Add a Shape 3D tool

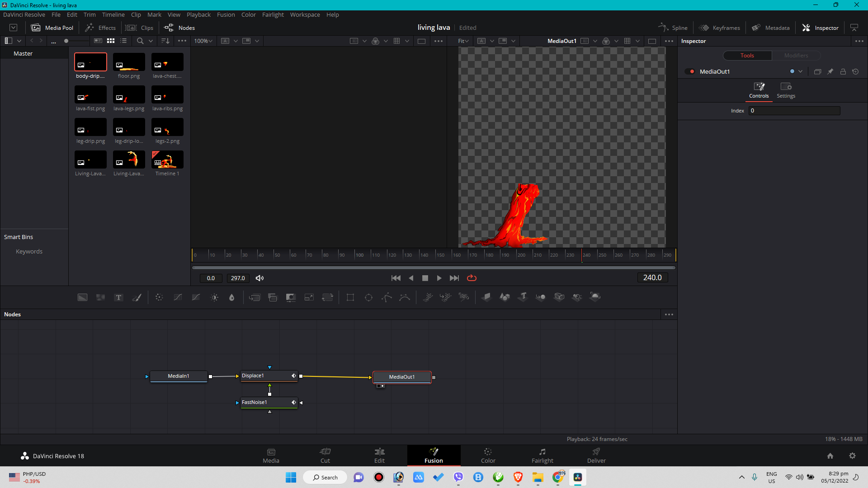505,297
